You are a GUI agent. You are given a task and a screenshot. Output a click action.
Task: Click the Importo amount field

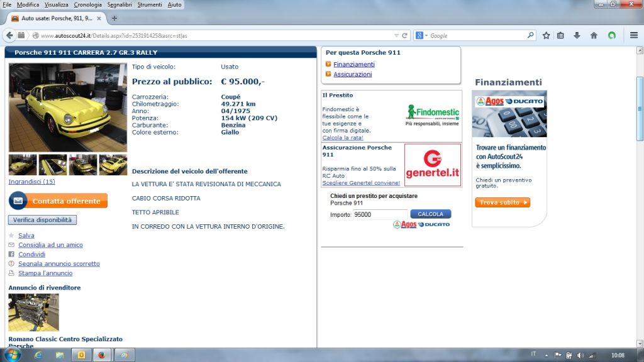[x=380, y=215]
